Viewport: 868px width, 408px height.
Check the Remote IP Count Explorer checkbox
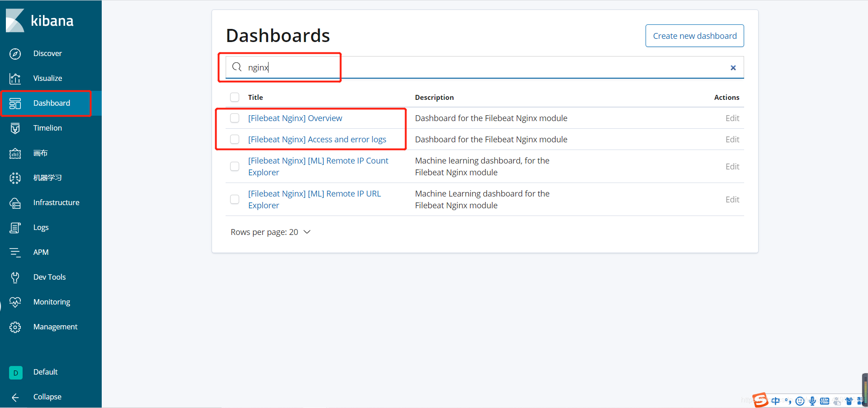pos(235,166)
